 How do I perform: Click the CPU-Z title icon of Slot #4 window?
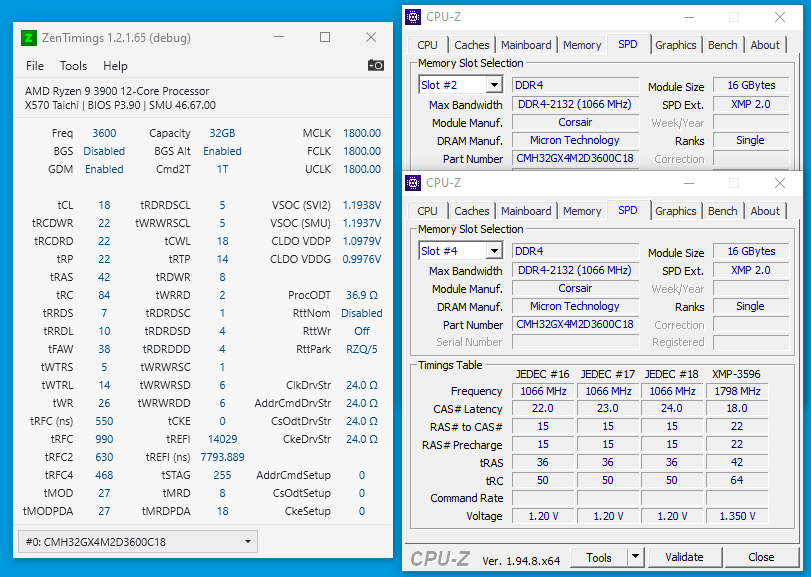coord(413,183)
